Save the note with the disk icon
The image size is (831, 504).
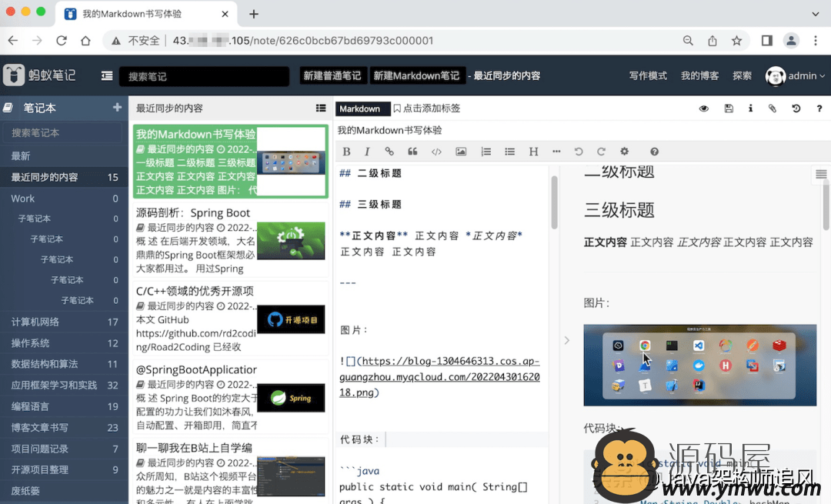[729, 108]
